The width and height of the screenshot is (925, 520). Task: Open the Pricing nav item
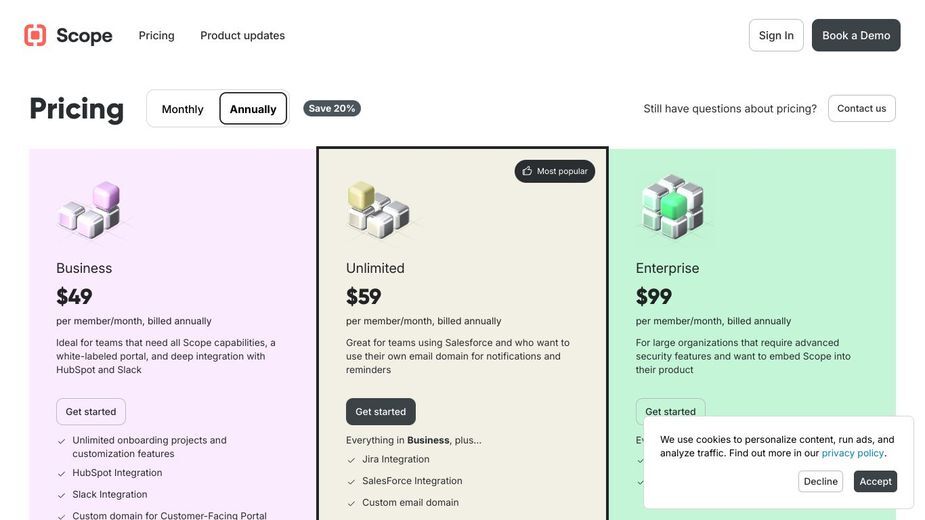[x=156, y=35]
